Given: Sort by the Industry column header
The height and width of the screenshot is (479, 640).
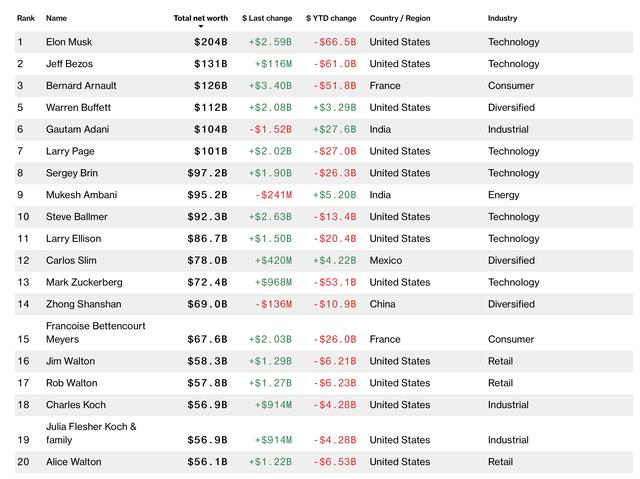Looking at the screenshot, I should point(503,18).
